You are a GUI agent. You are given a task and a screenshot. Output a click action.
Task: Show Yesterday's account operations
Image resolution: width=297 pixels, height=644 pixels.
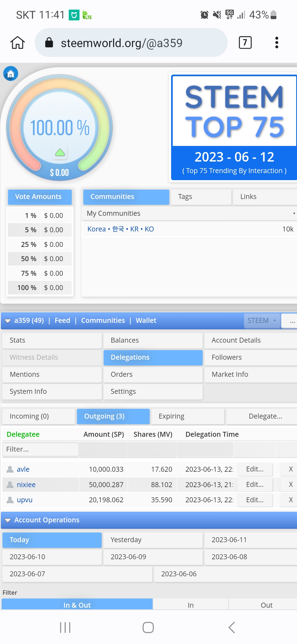coord(153,540)
